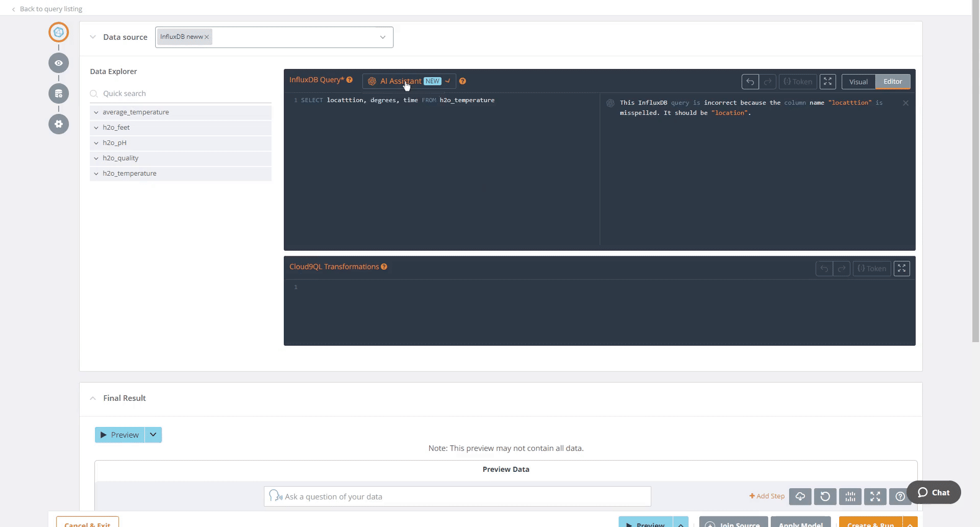The height and width of the screenshot is (527, 980).
Task: Go Back to query listing
Action: 51,9
